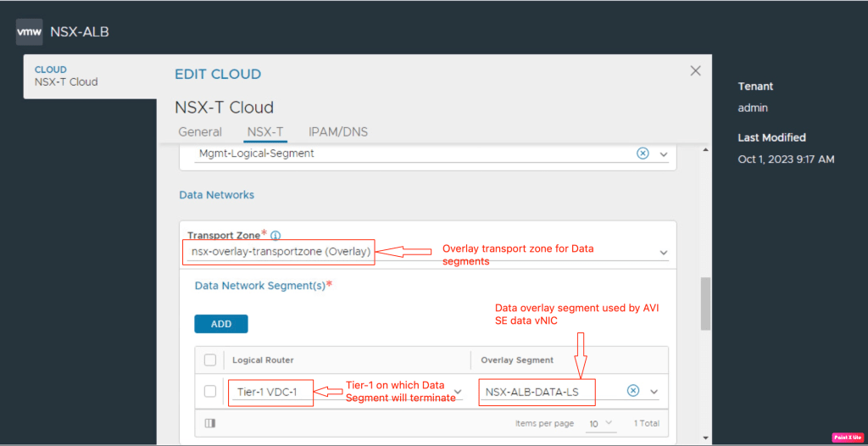Click the Transport Zone info icon
Screen dimensions: 868x446
[x=275, y=236]
